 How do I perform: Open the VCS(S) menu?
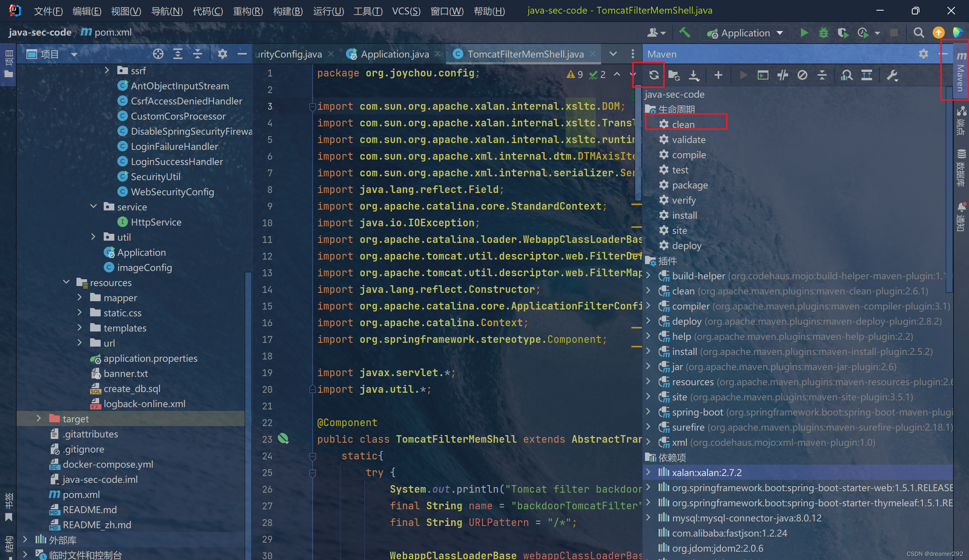[406, 11]
